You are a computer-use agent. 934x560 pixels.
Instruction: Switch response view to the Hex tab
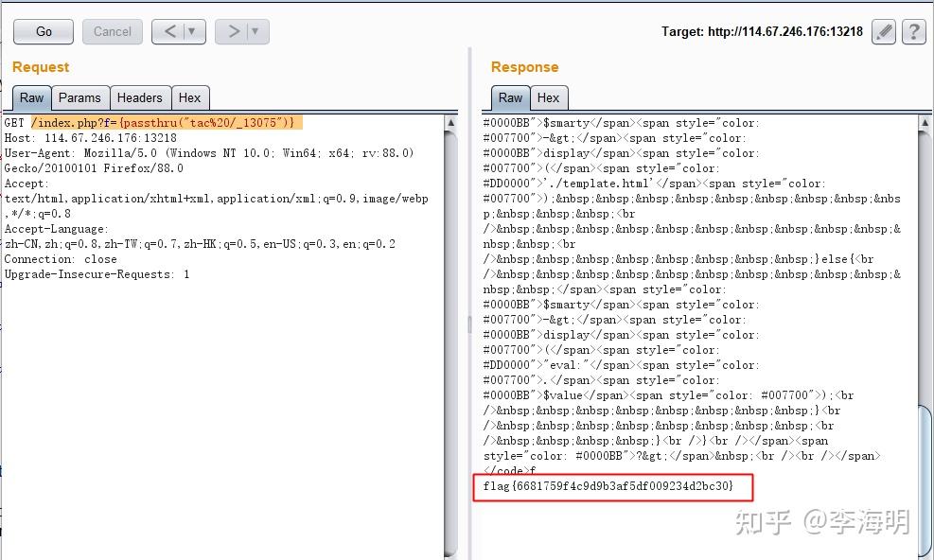[549, 97]
